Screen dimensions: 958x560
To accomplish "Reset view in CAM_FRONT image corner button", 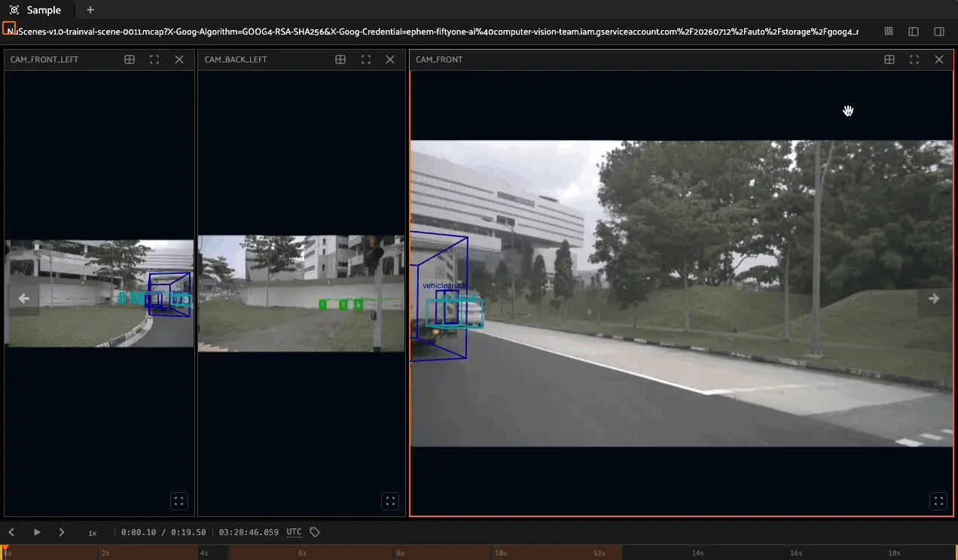I will [x=938, y=501].
